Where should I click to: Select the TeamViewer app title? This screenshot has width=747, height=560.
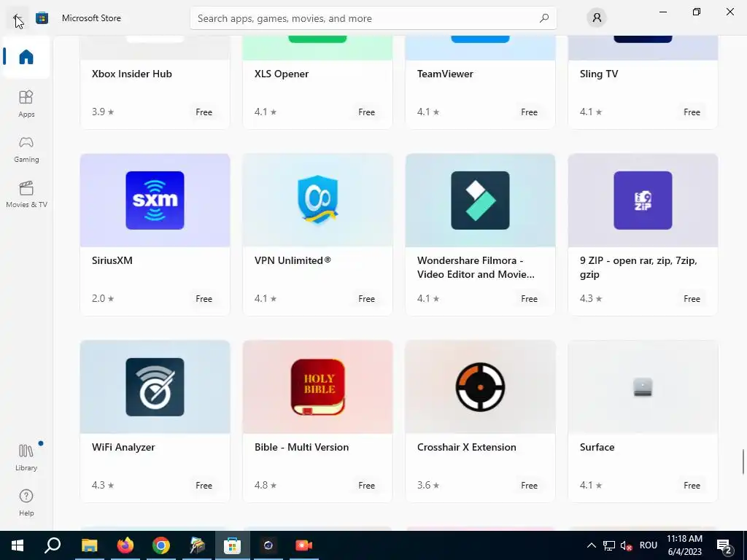tap(445, 74)
